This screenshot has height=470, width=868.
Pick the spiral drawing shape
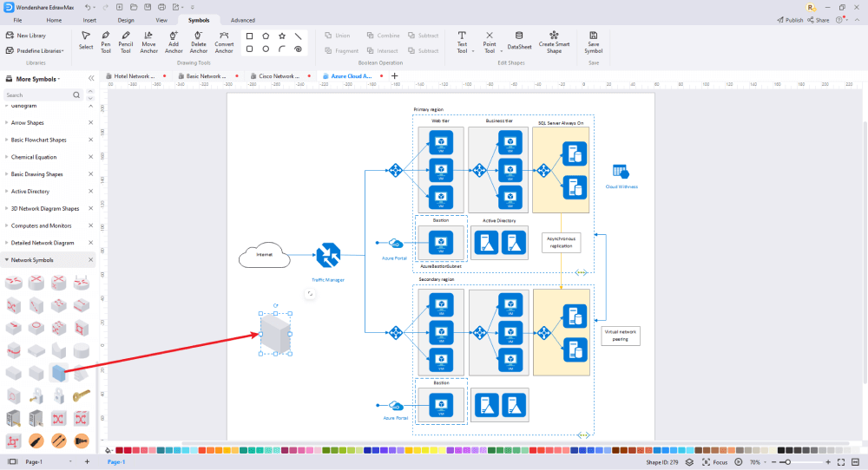point(299,49)
